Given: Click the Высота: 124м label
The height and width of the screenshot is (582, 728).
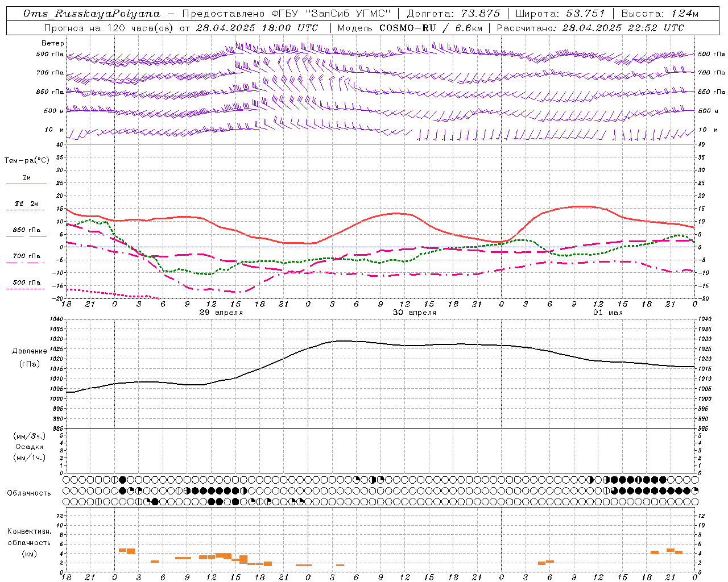Looking at the screenshot, I should point(660,14).
